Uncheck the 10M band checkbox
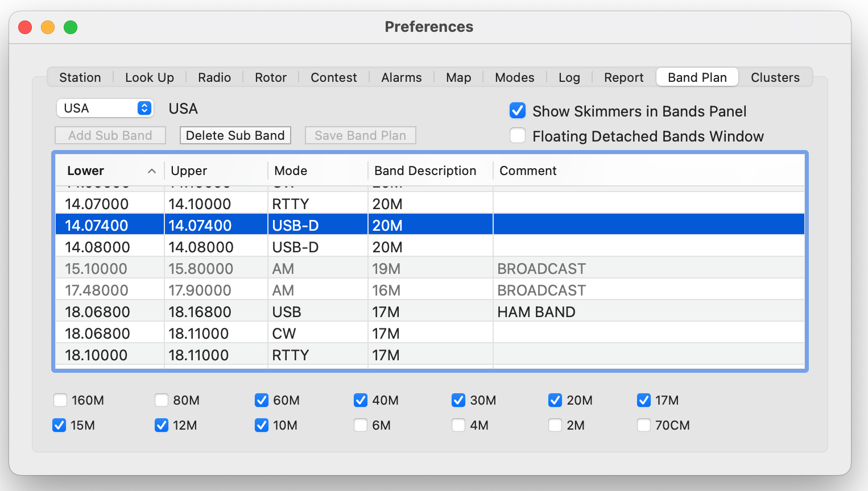Image resolution: width=868 pixels, height=491 pixels. [262, 425]
